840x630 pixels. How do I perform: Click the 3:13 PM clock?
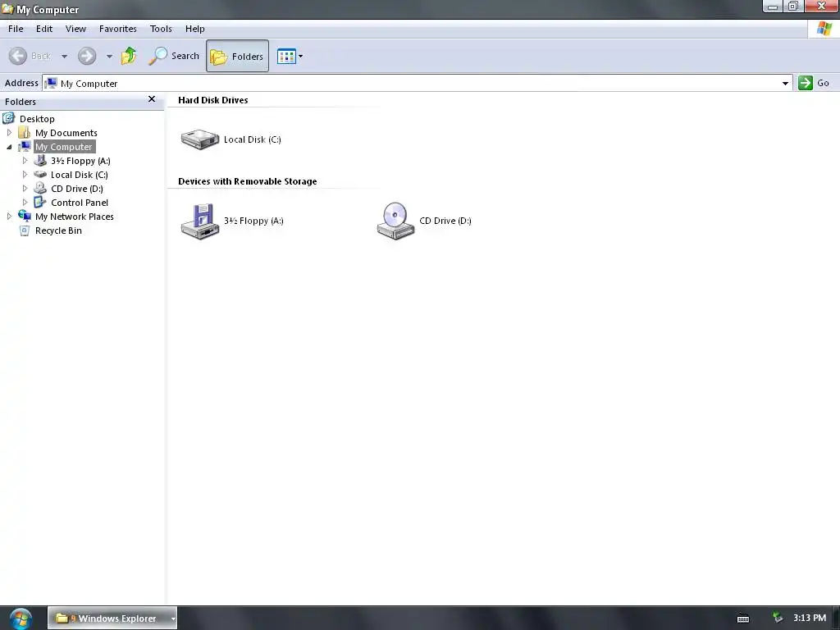click(x=810, y=618)
